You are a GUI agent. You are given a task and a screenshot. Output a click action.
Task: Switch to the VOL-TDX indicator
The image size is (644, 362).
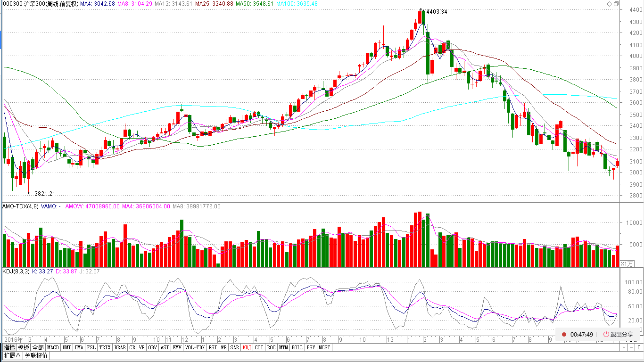195,347
